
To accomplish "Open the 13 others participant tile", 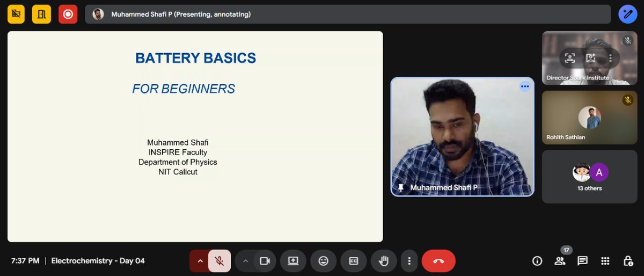I will tap(589, 177).
